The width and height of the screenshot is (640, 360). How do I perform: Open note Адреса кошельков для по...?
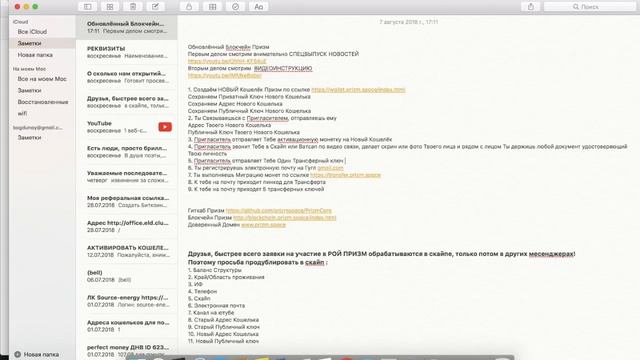(x=127, y=326)
